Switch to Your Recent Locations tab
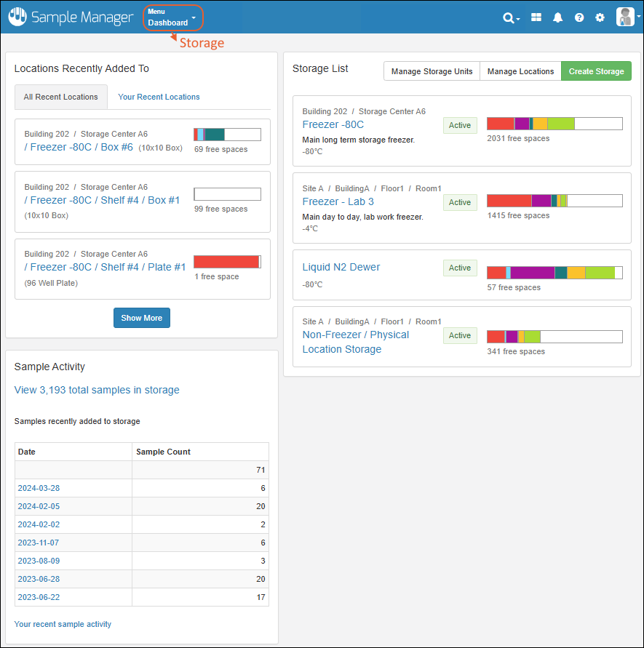 tap(159, 97)
